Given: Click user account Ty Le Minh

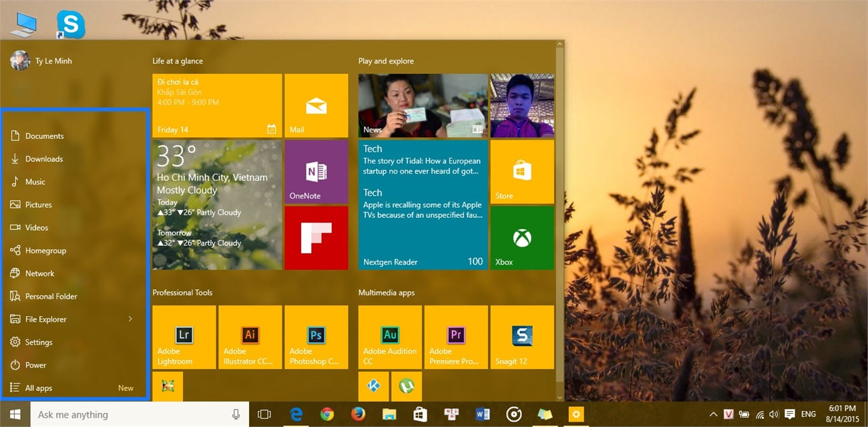Looking at the screenshot, I should 41,61.
